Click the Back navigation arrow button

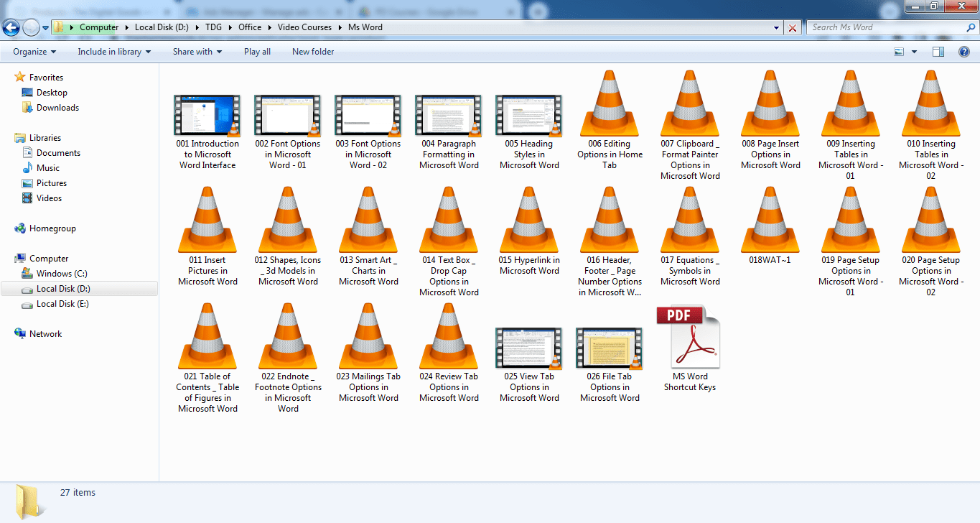[x=11, y=28]
